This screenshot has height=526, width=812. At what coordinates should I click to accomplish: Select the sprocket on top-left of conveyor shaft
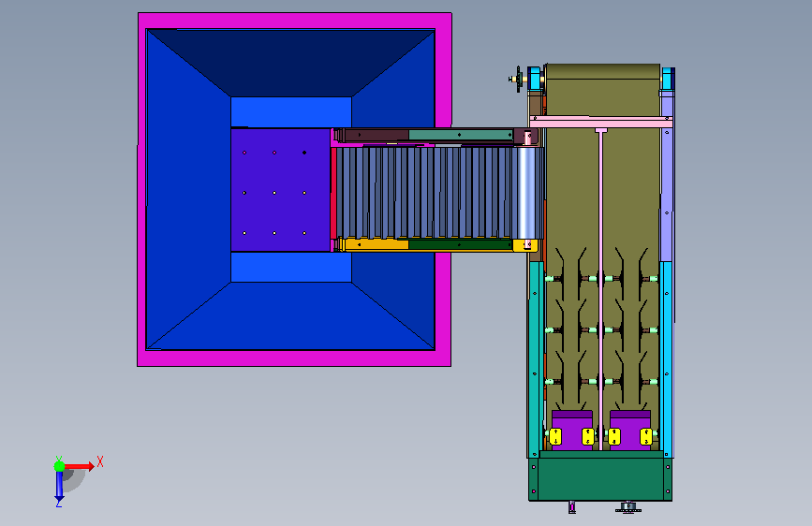tap(517, 80)
